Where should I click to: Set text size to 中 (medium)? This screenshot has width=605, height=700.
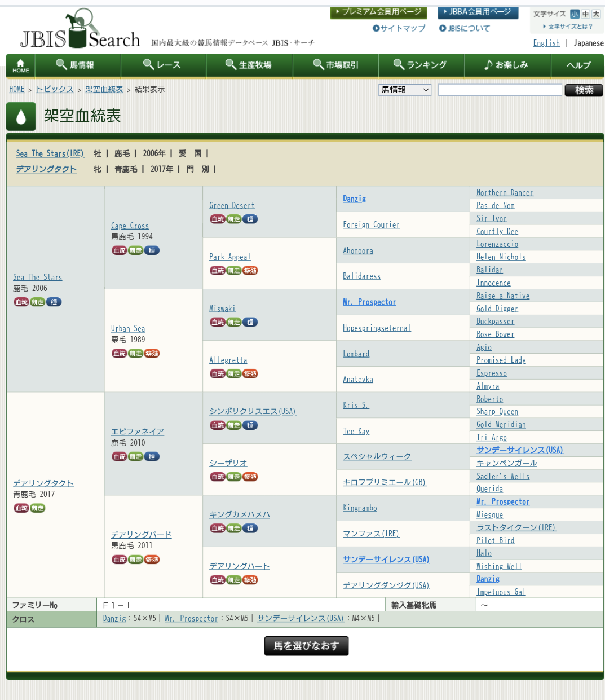click(x=585, y=14)
